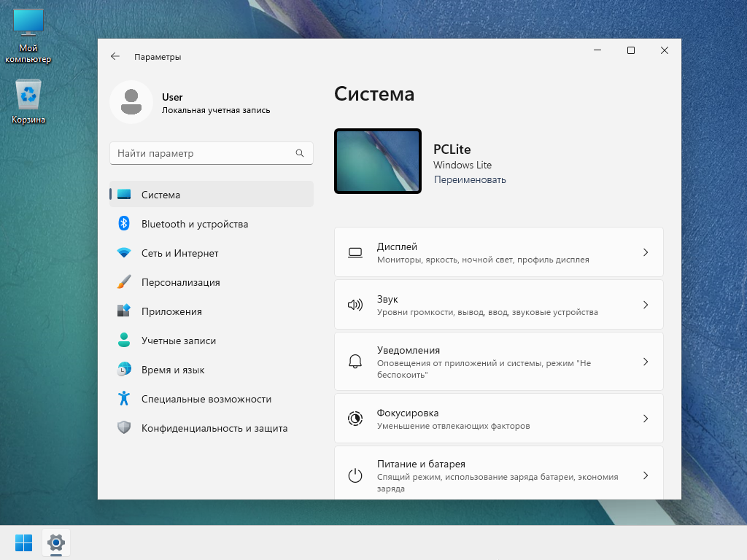The image size is (747, 560).
Task: Expand the Звук settings chevron
Action: pyautogui.click(x=645, y=305)
